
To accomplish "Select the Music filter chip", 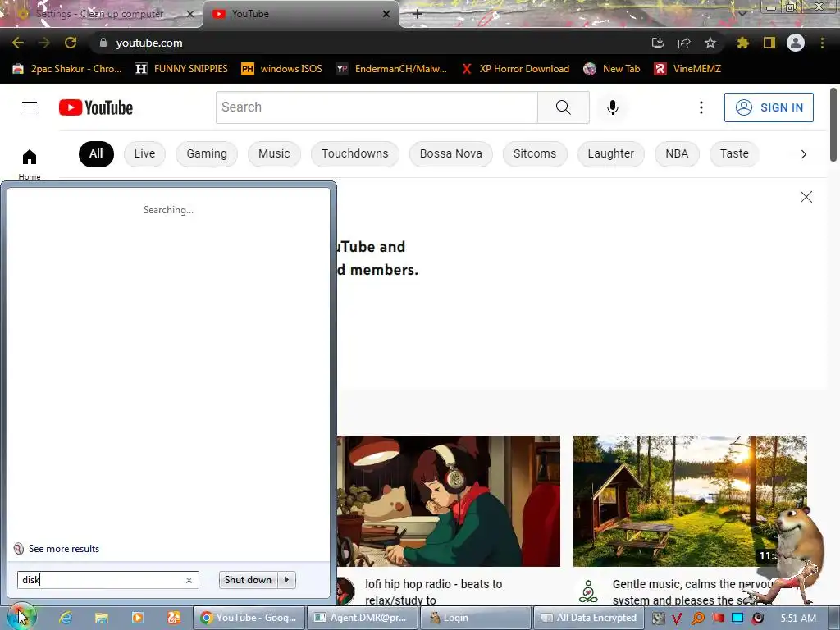I will (x=274, y=153).
